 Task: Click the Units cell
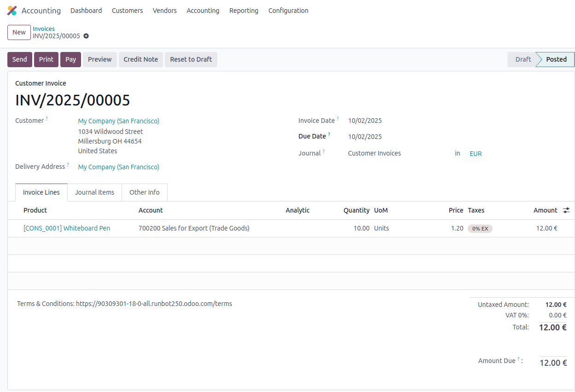coord(382,228)
